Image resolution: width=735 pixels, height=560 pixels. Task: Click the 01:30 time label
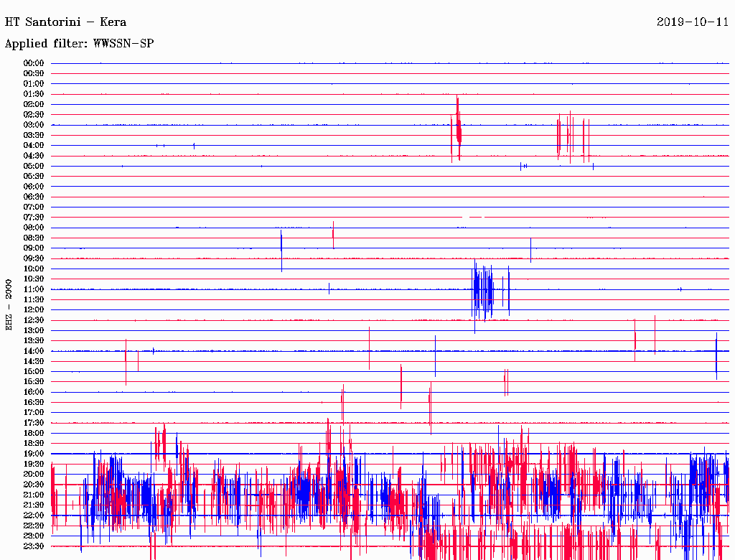34,94
